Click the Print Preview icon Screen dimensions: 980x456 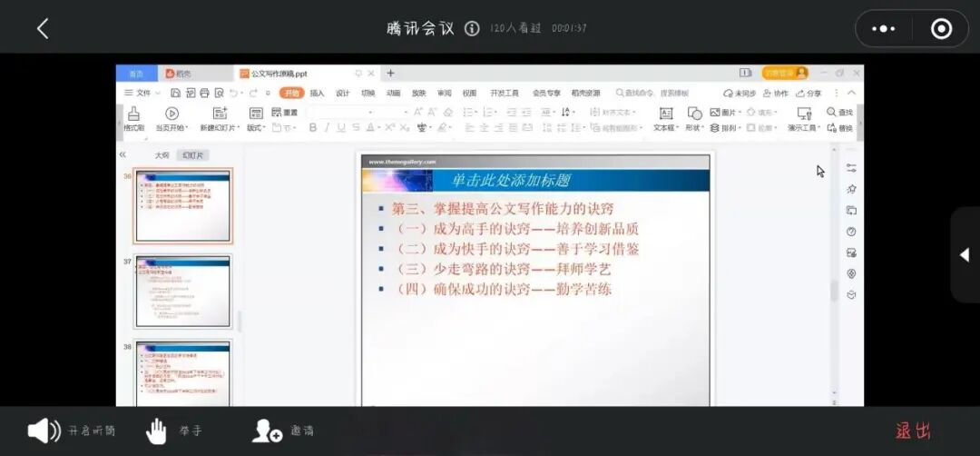click(219, 94)
